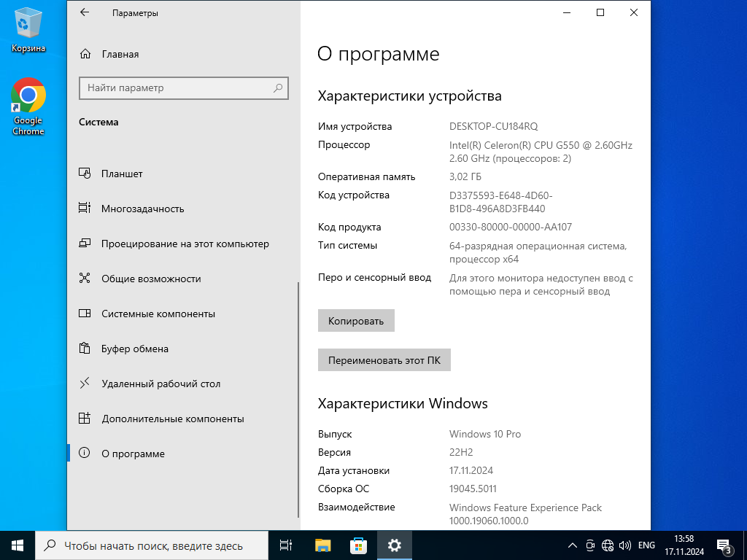The height and width of the screenshot is (560, 747).
Task: Open Task View in the taskbar
Action: click(x=286, y=545)
